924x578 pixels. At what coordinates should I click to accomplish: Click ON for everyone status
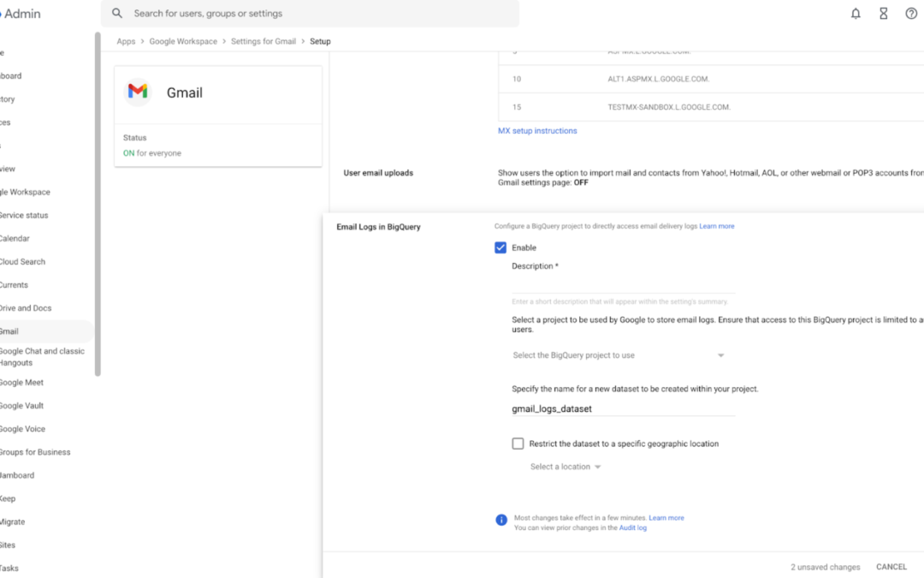point(152,152)
